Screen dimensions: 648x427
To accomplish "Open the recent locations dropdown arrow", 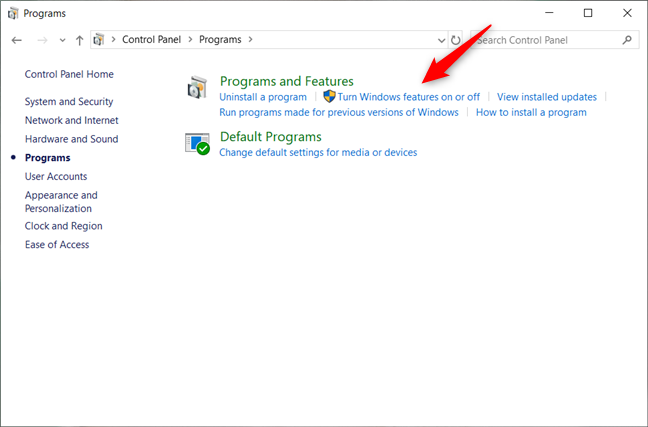I will coord(62,41).
